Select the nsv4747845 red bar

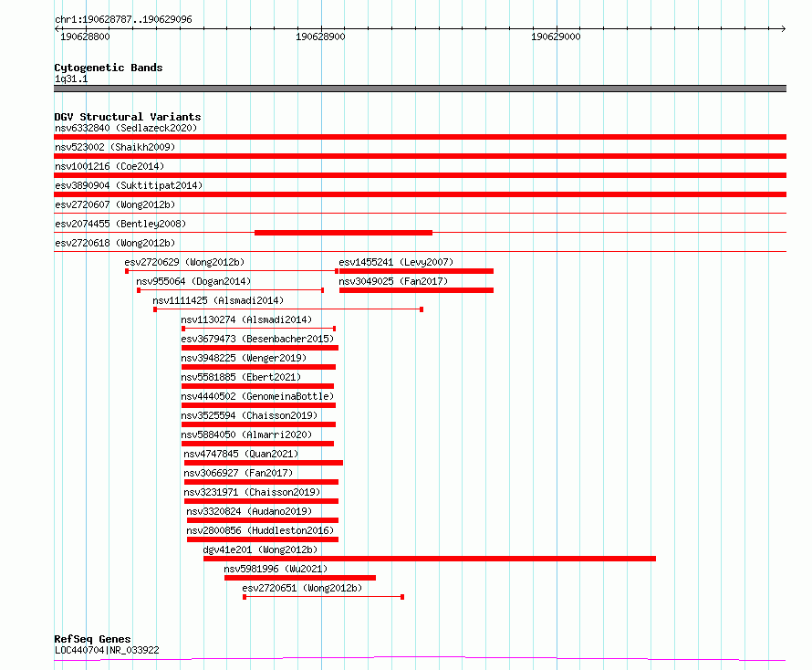pyautogui.click(x=264, y=463)
